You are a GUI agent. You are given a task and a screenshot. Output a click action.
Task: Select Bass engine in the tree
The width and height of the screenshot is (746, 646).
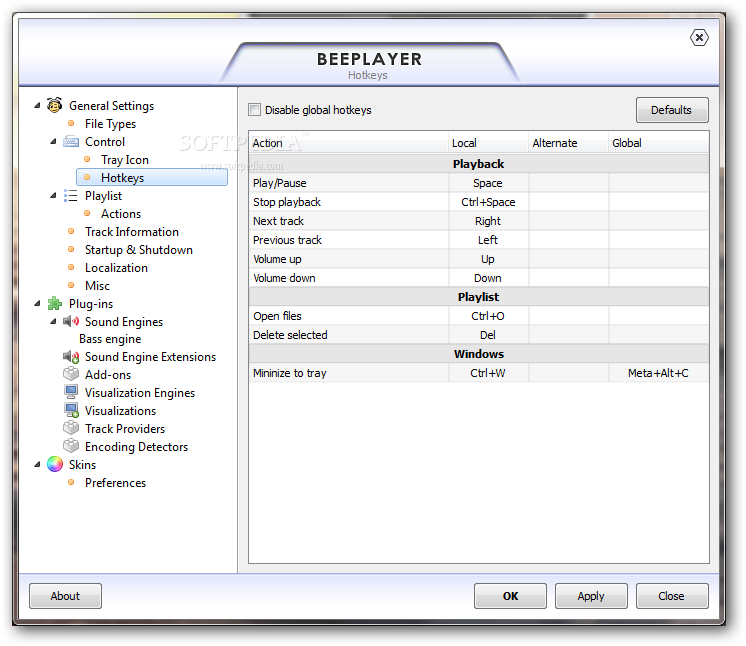tap(110, 339)
